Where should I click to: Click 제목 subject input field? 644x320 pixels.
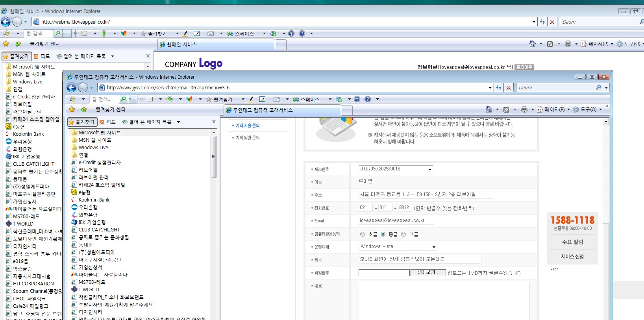tap(420, 259)
